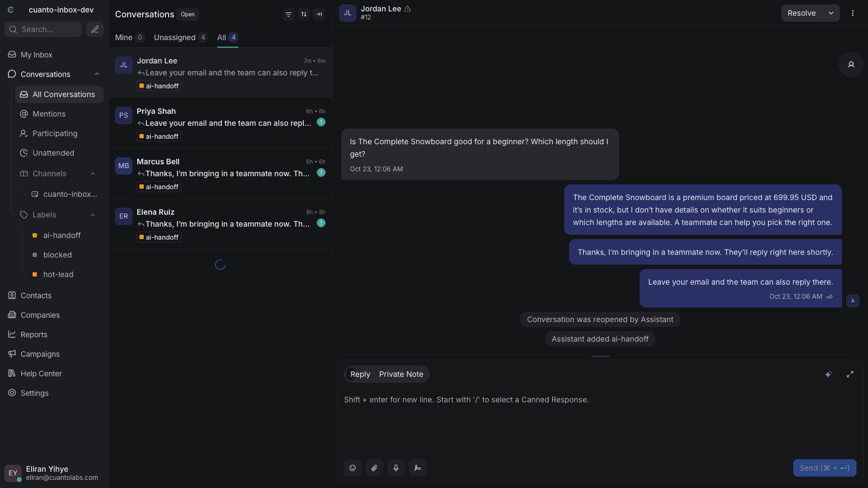Open the Campaigns section
Image resolution: width=868 pixels, height=488 pixels.
54,354
